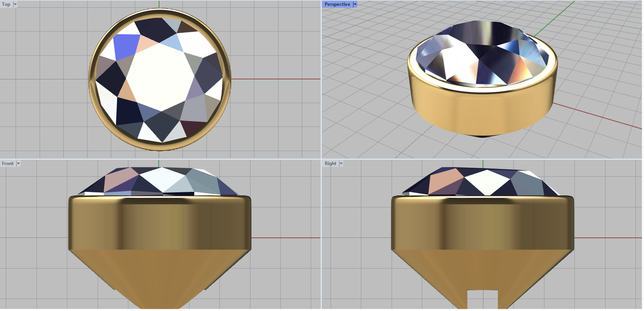The height and width of the screenshot is (311, 644).
Task: Open the Top viewport dropdown arrow
Action: (x=15, y=4)
